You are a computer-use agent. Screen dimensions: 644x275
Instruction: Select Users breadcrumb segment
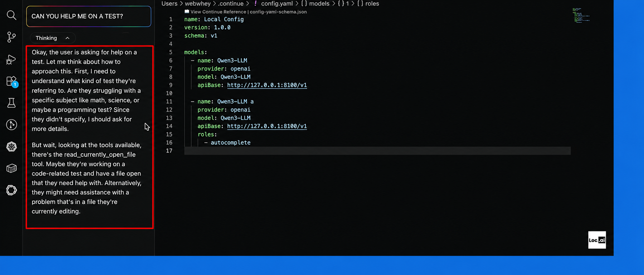pos(169,4)
